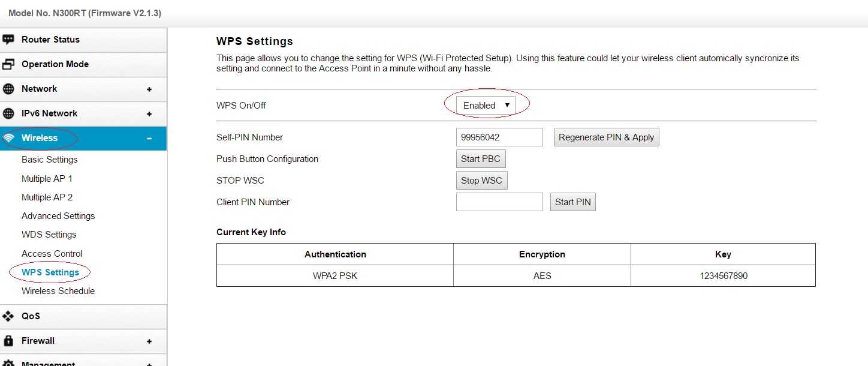868x366 pixels.
Task: Click the Operation Mode icon
Action: coord(8,64)
